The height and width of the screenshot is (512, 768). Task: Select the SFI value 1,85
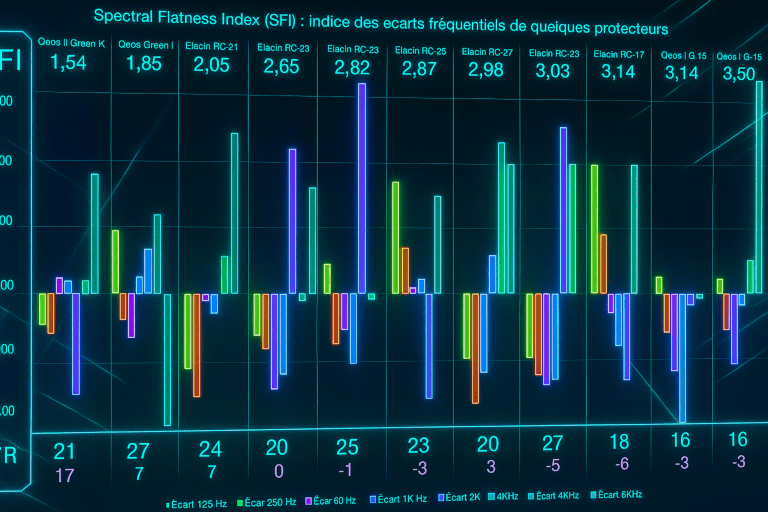coord(144,64)
